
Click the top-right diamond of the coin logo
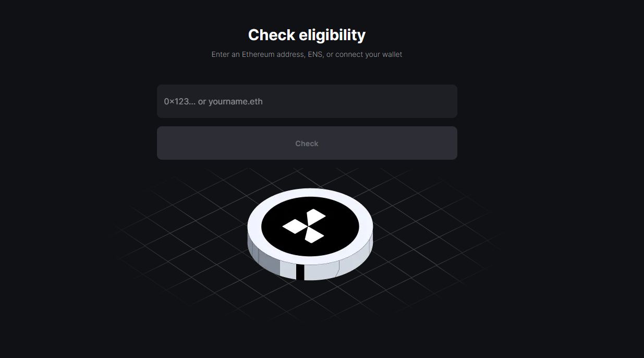pos(315,218)
